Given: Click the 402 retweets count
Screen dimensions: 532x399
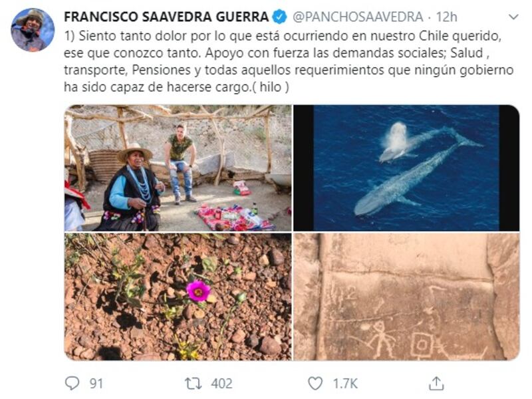Looking at the screenshot, I should pyautogui.click(x=221, y=384).
